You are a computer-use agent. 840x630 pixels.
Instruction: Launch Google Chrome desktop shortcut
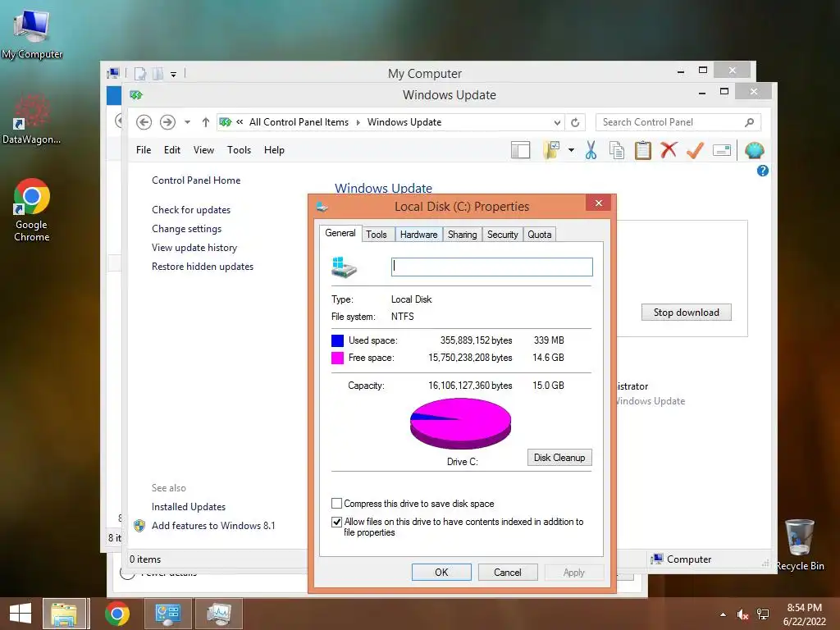32,209
